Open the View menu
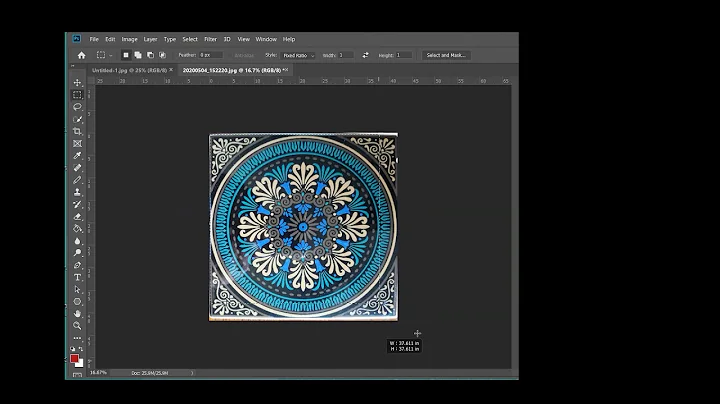This screenshot has height=404, width=720. [243, 39]
